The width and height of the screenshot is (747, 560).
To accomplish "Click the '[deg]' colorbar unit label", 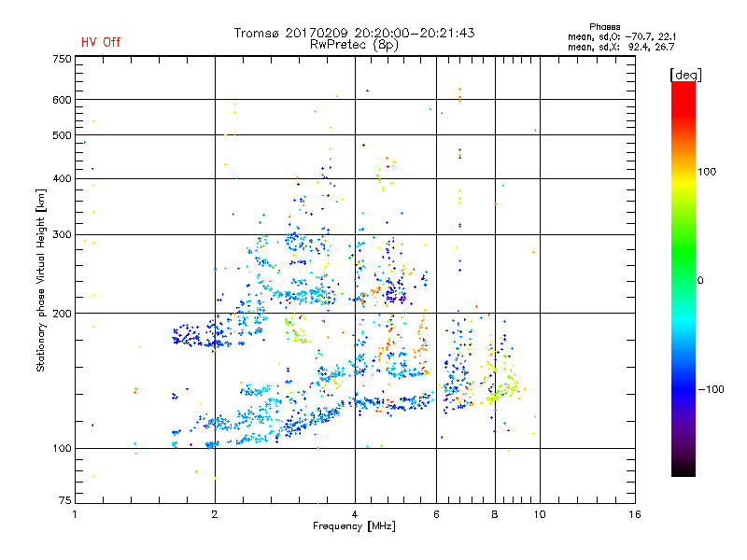I will tap(685, 75).
